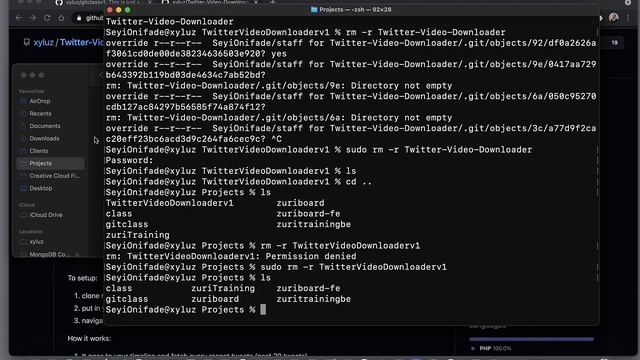640x360 pixels.
Task: Select Recents in Finder sidebar
Action: (x=40, y=113)
